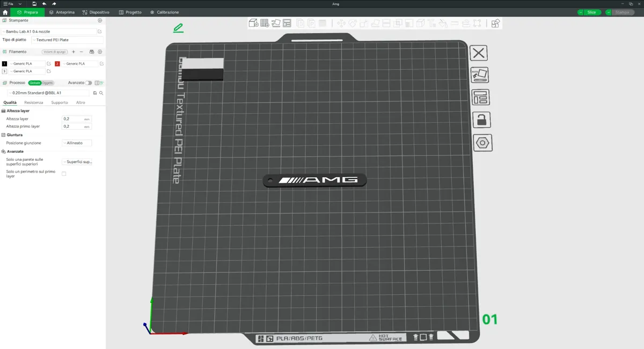
Task: Switch process scope to Oggetti
Action: 48,83
